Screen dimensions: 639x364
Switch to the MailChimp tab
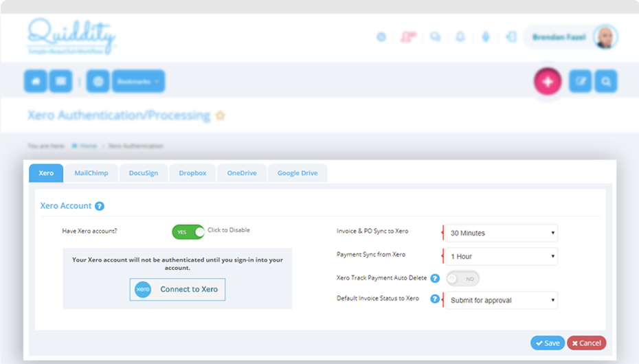point(91,173)
